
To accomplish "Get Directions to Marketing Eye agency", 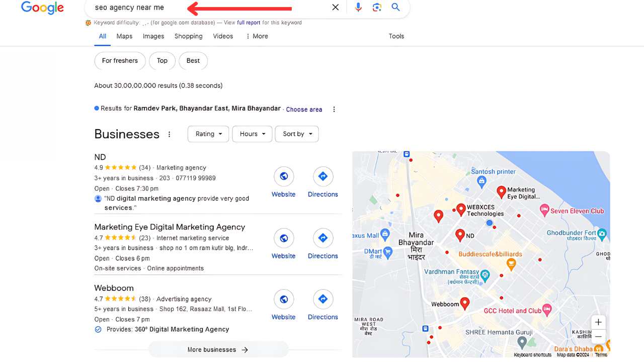I will pos(323,238).
